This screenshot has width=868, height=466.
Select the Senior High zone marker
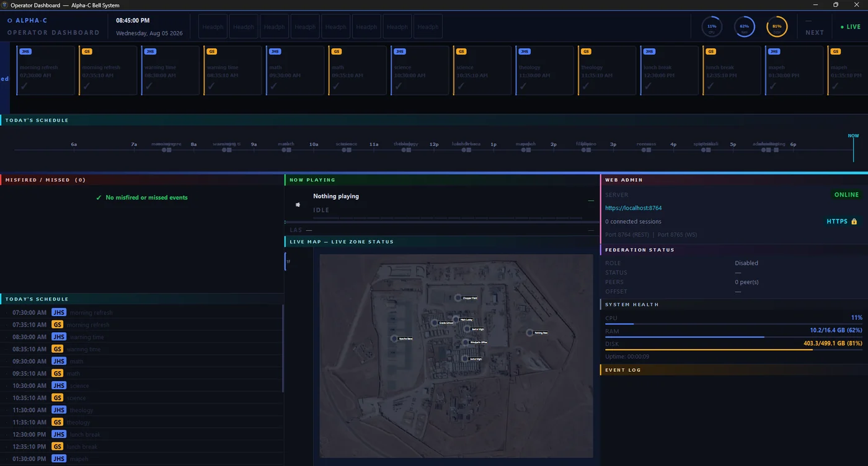(467, 329)
